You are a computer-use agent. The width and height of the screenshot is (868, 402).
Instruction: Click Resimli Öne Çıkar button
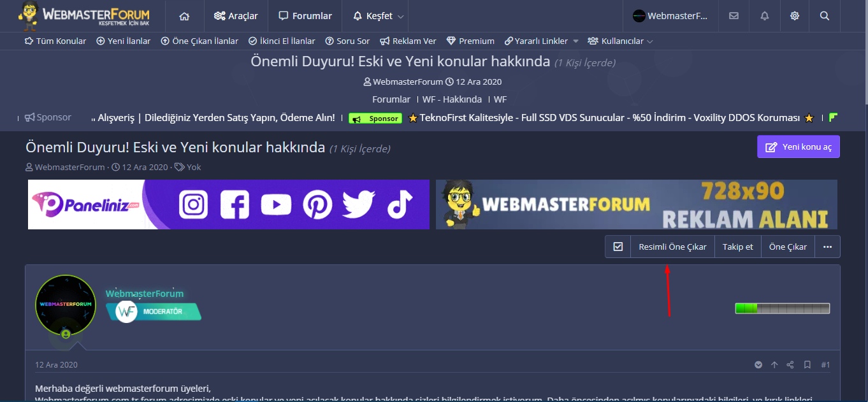tap(672, 247)
